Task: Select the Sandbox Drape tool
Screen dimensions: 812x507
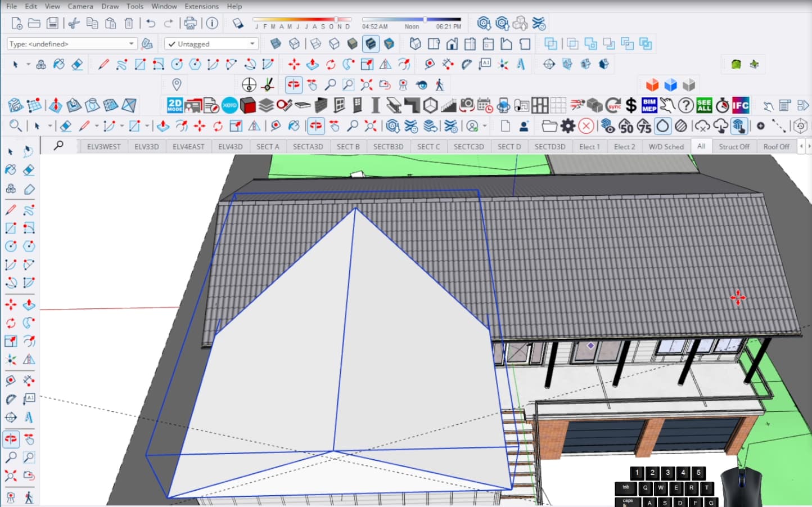Action: (92, 105)
